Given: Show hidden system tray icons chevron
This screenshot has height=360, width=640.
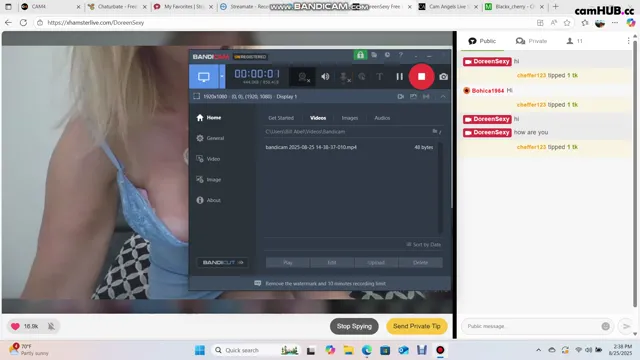Looking at the screenshot, I should [538, 350].
